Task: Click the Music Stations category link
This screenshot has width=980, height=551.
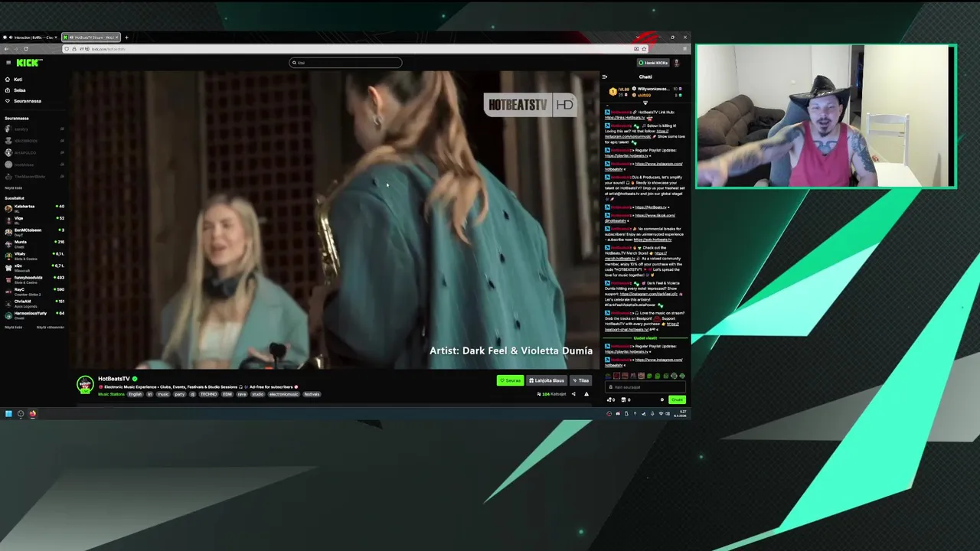Action: click(x=111, y=394)
